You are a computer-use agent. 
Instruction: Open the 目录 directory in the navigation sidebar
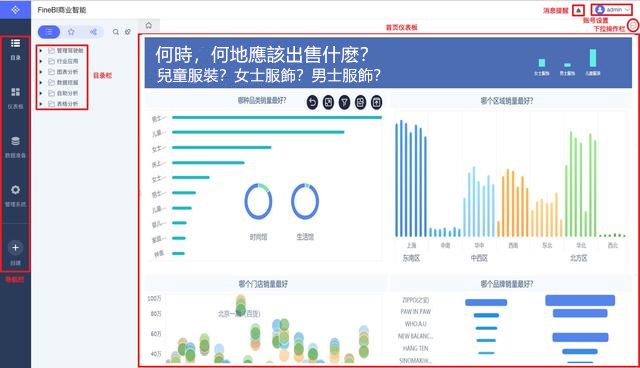click(16, 50)
